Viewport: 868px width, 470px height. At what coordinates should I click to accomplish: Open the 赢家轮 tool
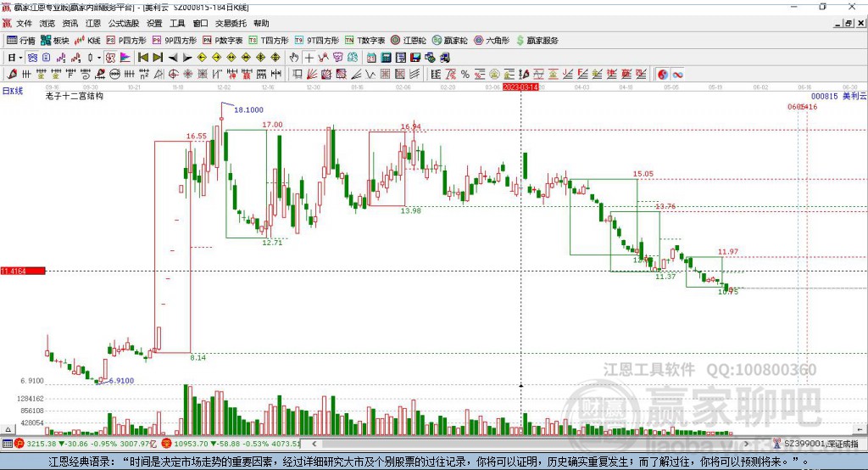(450, 41)
